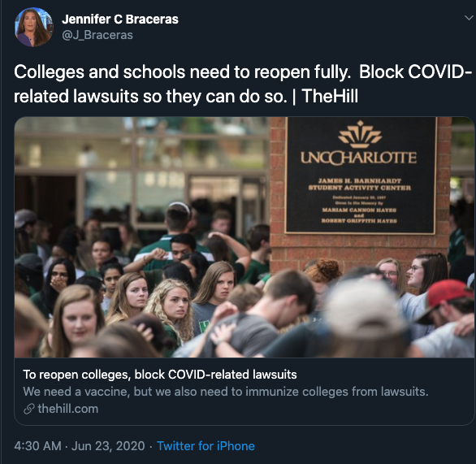Open the Jennifer C Braceras display name
The image size is (476, 464).
click(120, 20)
